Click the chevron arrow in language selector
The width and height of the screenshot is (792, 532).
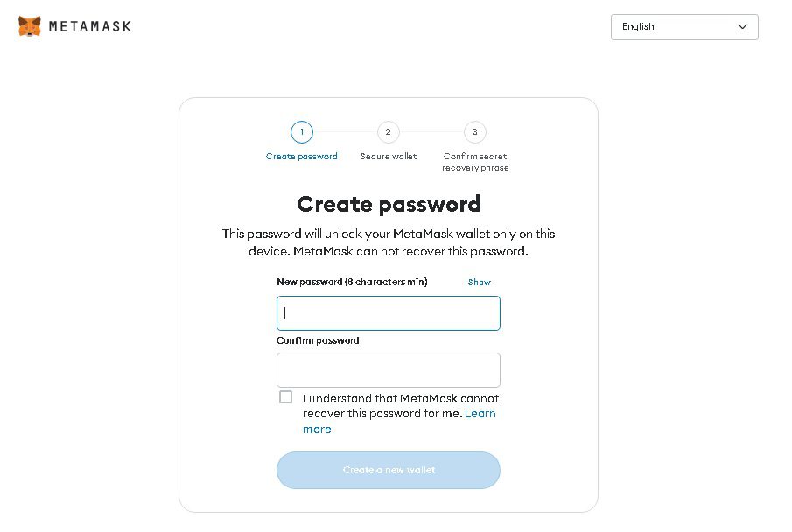743,26
